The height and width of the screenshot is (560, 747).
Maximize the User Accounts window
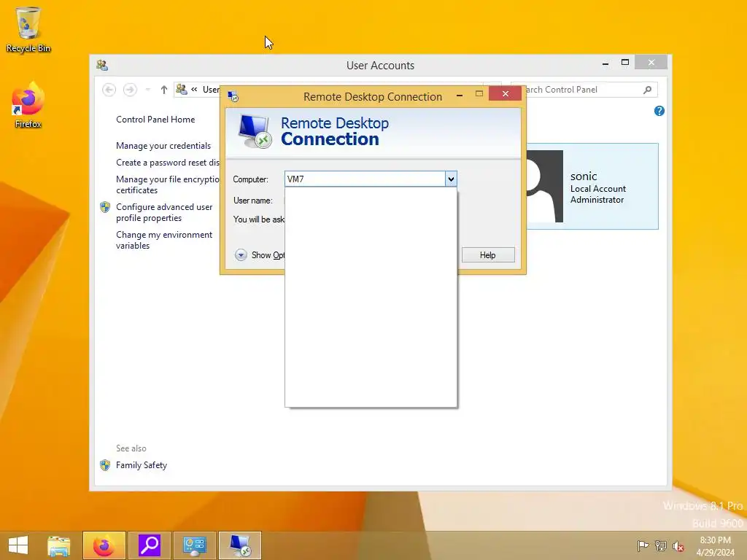[625, 63]
